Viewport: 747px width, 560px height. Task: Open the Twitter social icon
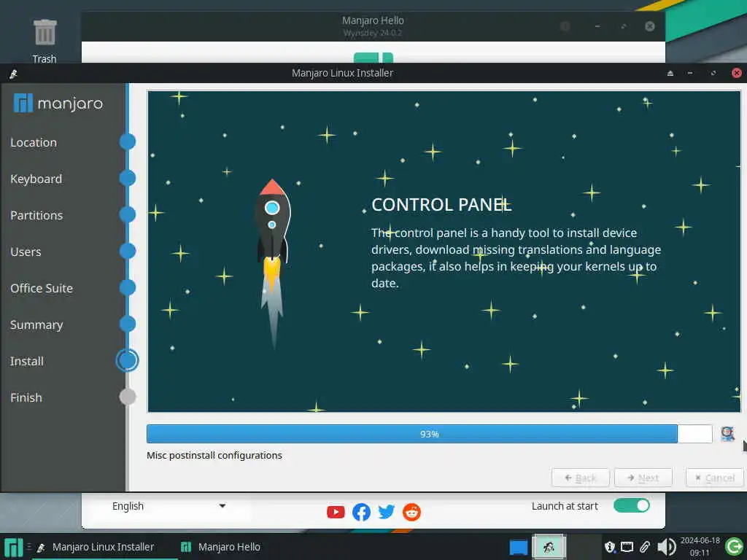point(387,512)
